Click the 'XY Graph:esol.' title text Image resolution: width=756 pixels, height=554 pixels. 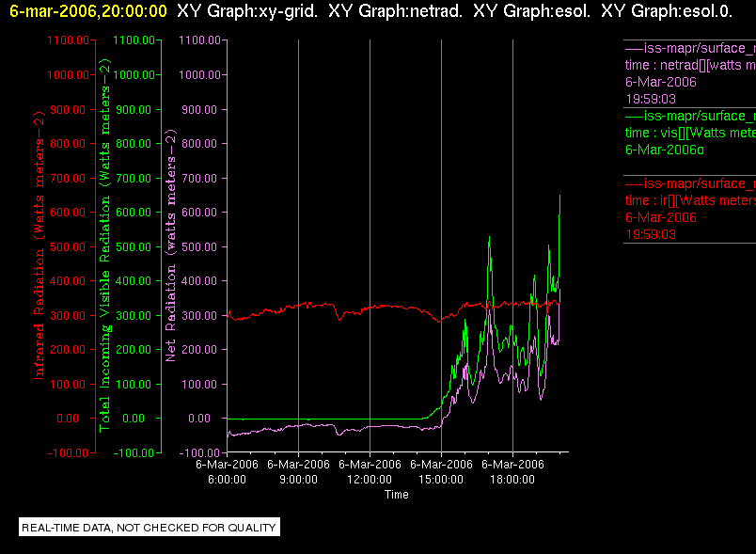click(x=532, y=11)
